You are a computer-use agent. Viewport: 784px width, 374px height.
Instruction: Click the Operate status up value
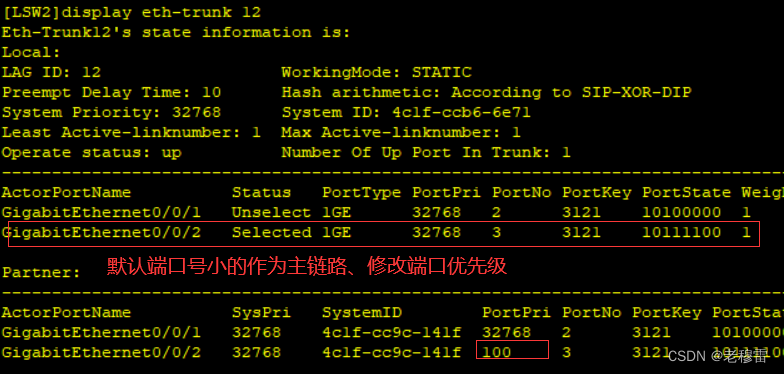click(x=172, y=152)
